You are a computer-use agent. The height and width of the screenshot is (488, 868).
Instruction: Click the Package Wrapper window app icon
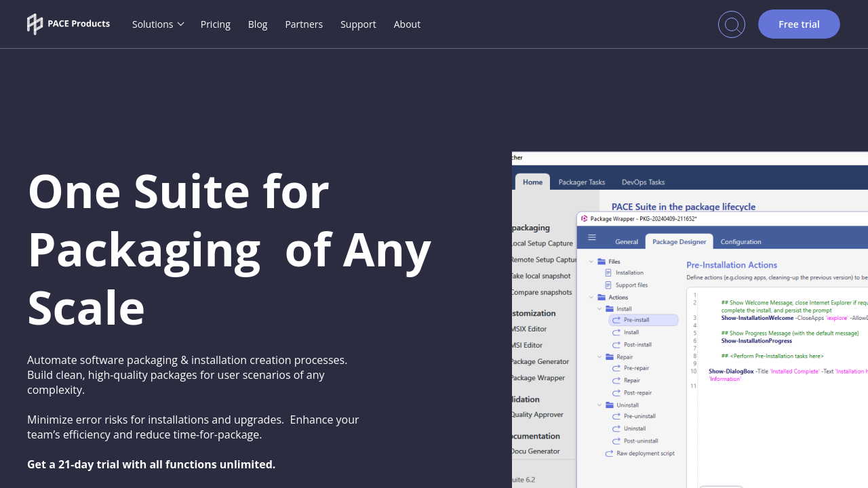[585, 219]
